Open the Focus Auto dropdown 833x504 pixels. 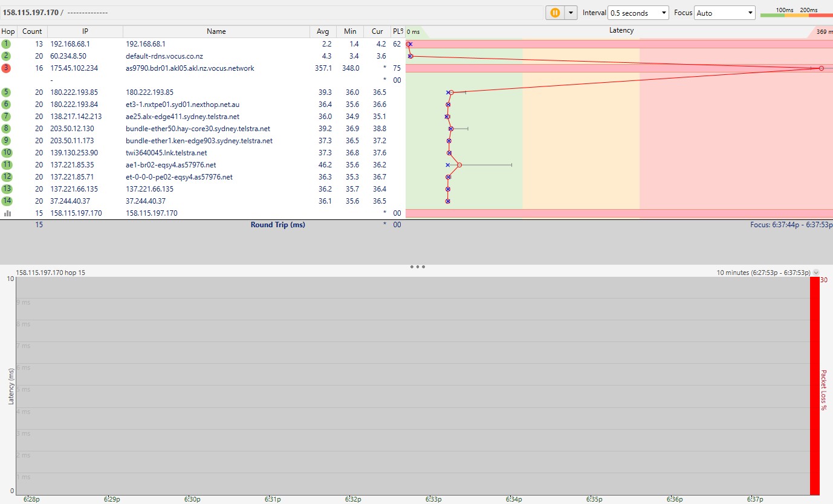(x=725, y=13)
